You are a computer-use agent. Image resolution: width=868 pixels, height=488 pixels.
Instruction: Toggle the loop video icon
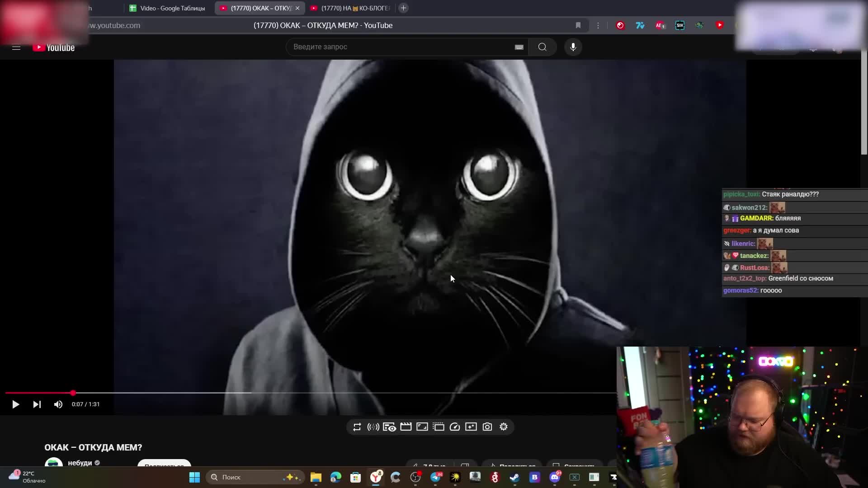point(357,427)
